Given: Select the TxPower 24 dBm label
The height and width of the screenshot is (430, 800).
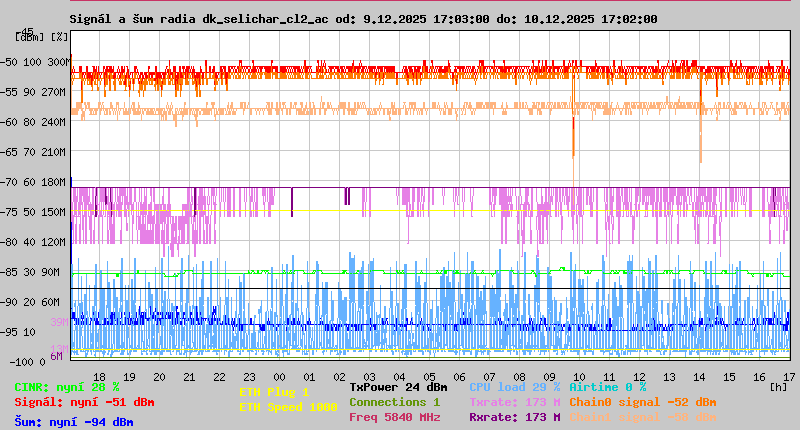Looking at the screenshot, I should 398,386.
